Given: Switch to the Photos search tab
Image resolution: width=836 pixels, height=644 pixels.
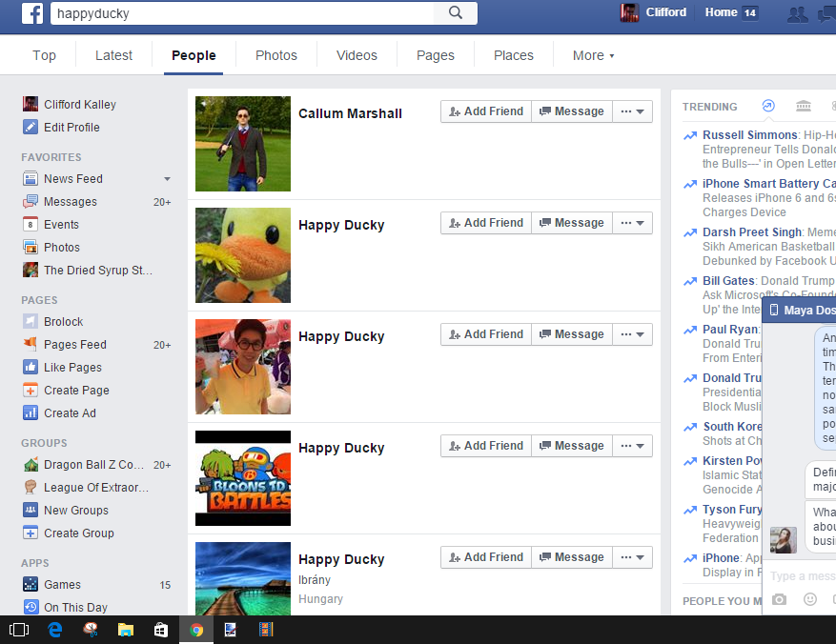Looking at the screenshot, I should coord(276,55).
